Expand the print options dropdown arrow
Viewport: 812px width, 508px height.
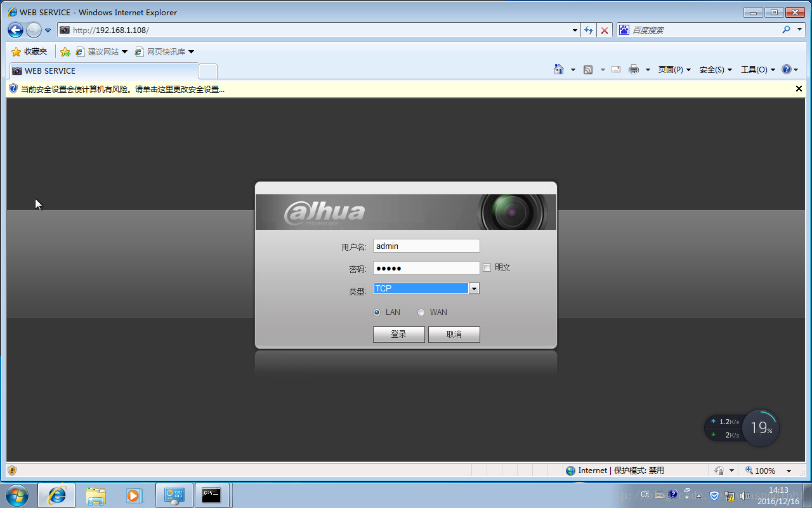pos(648,70)
